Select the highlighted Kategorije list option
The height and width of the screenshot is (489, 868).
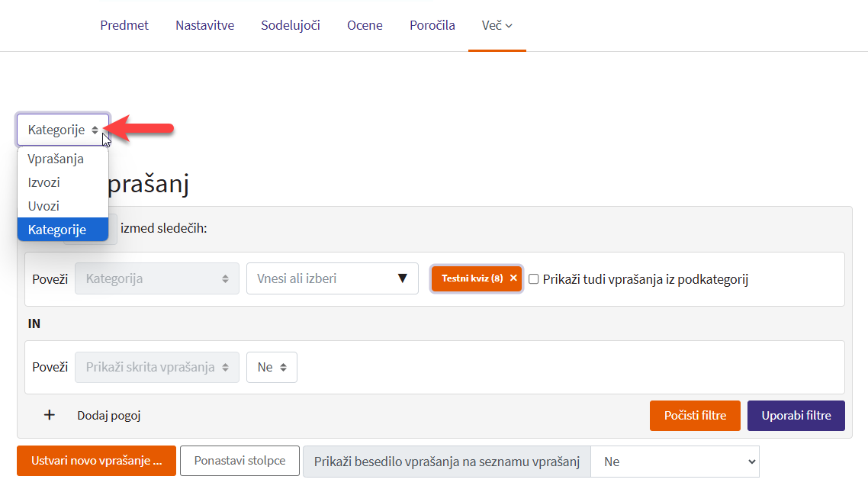tap(57, 230)
